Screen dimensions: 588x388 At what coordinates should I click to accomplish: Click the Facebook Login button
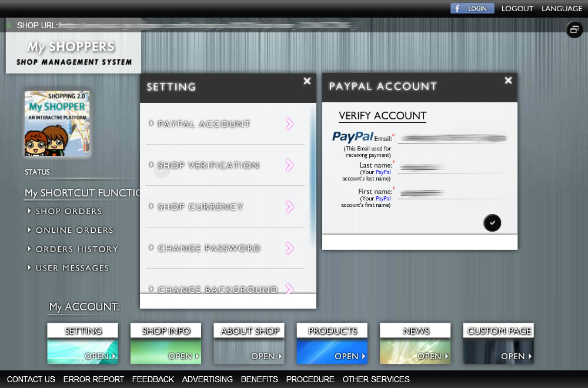(x=472, y=8)
